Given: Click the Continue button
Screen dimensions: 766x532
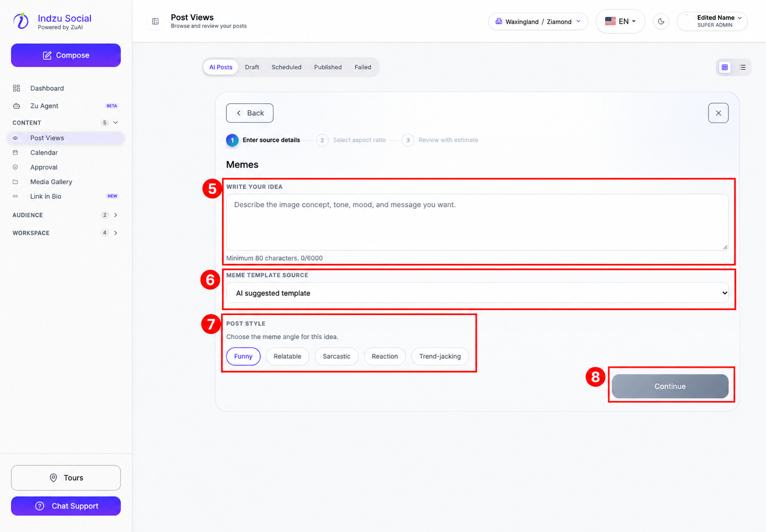Looking at the screenshot, I should click(x=670, y=386).
